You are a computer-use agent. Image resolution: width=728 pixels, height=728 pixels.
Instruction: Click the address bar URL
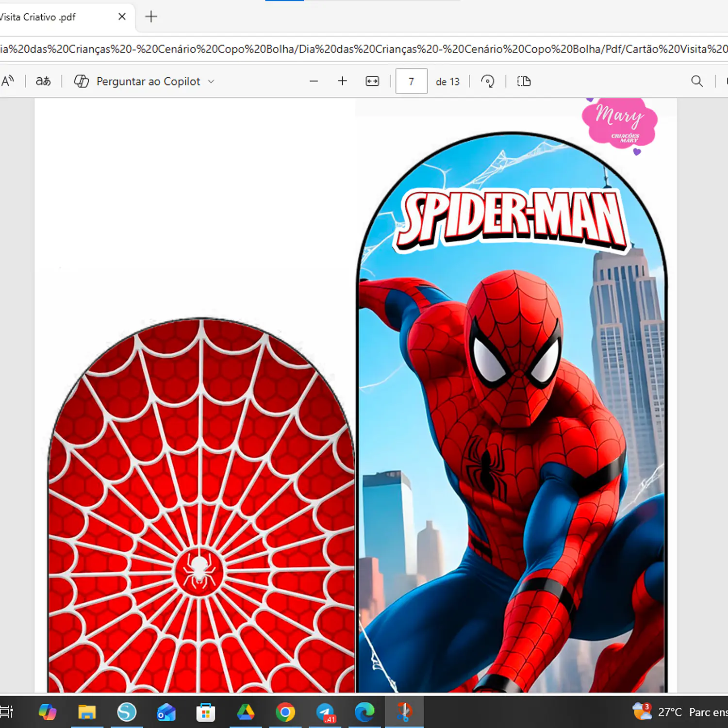pos(364,49)
